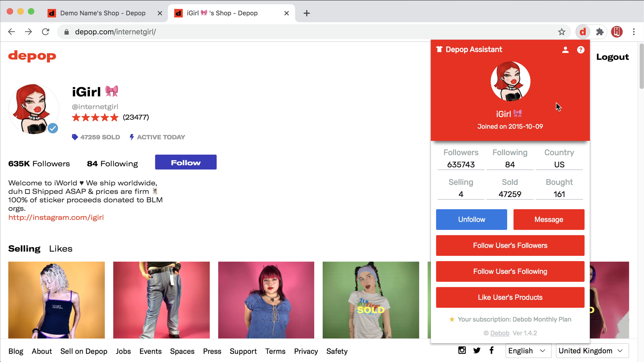Reload the page

(x=46, y=32)
